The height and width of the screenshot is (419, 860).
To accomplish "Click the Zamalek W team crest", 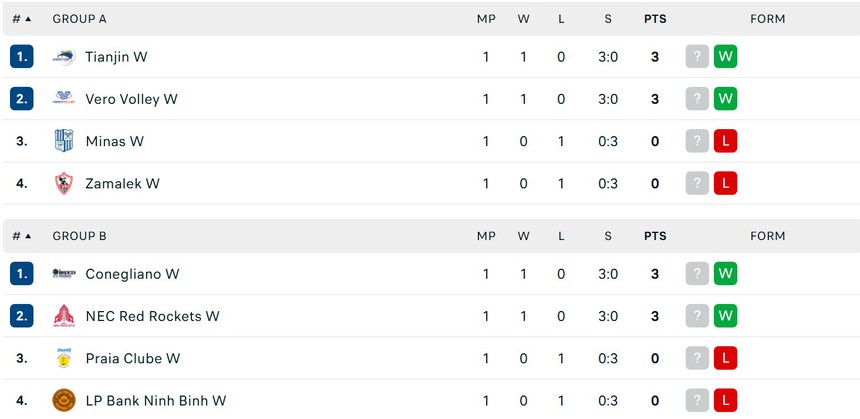I will point(64,183).
